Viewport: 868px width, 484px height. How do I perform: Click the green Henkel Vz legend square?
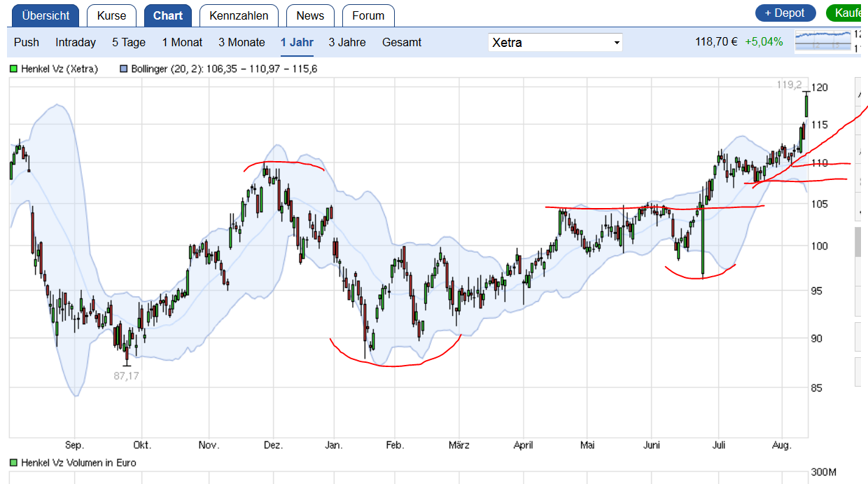point(13,69)
